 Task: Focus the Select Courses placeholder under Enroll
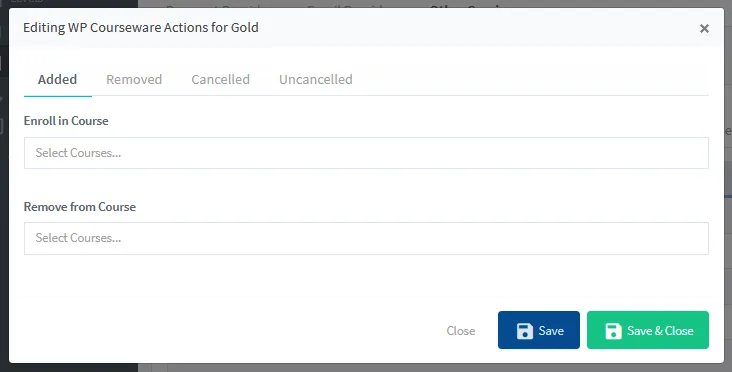(x=78, y=153)
